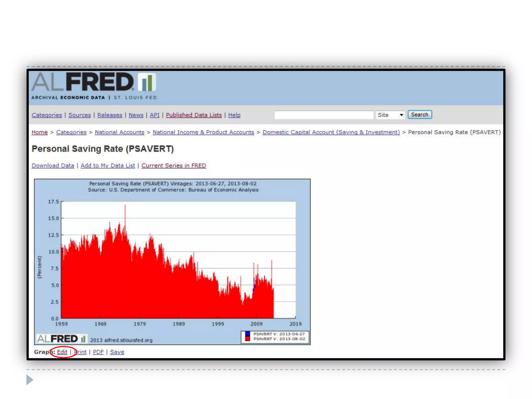The image size is (532, 399).
Task: Click into the search text field
Action: point(324,115)
